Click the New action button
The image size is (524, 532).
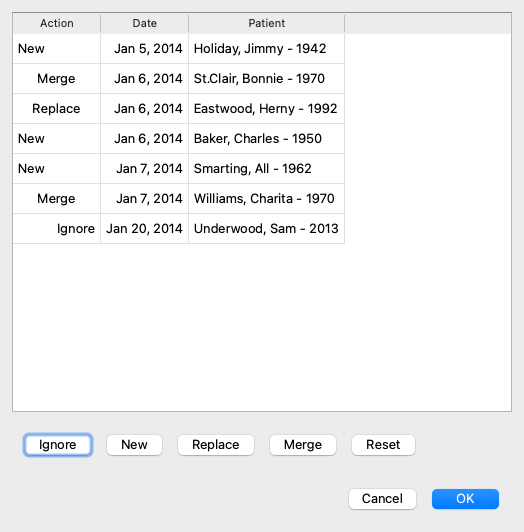(x=134, y=445)
